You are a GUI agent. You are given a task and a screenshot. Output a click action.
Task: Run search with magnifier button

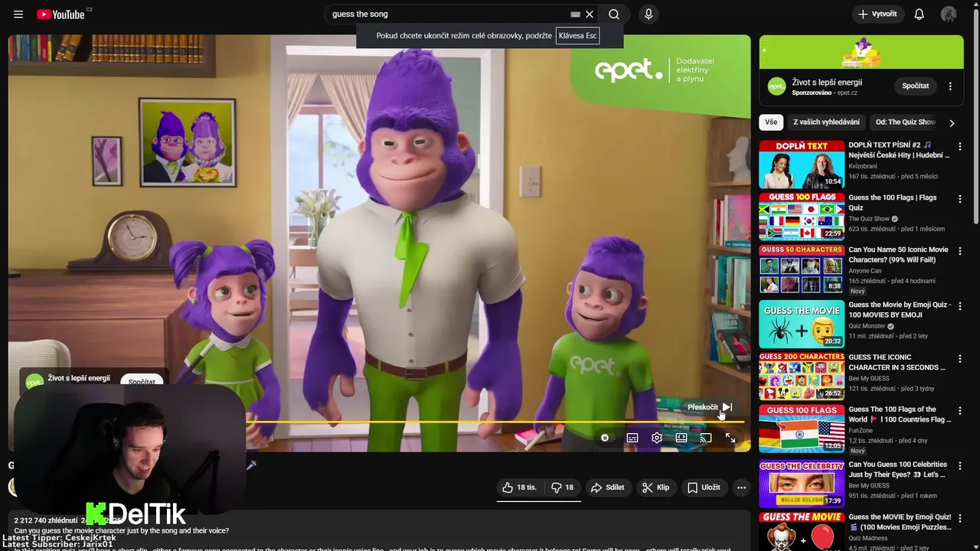coord(614,15)
